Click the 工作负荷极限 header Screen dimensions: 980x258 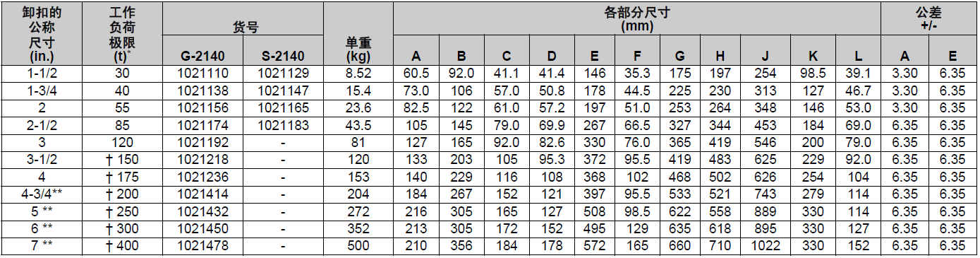[x=123, y=34]
